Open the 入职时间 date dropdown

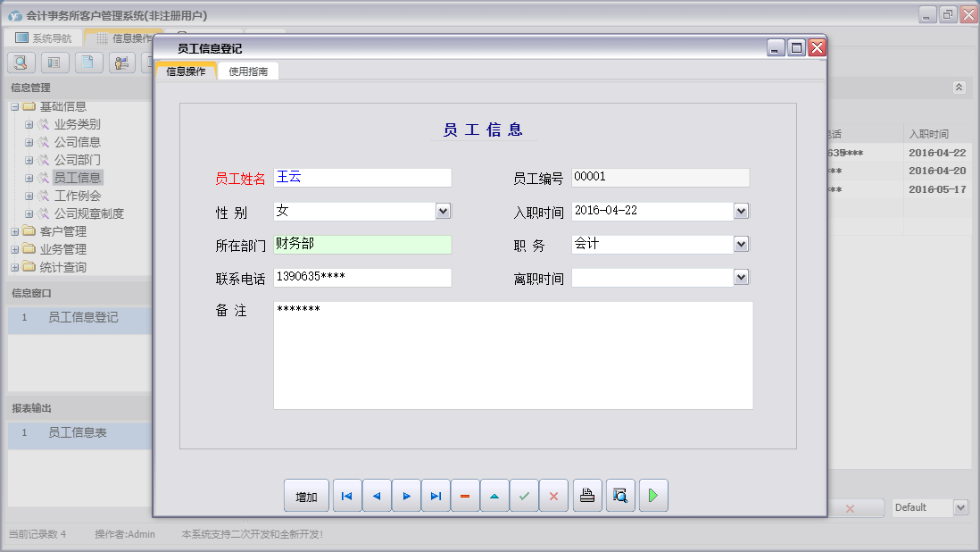tap(741, 211)
